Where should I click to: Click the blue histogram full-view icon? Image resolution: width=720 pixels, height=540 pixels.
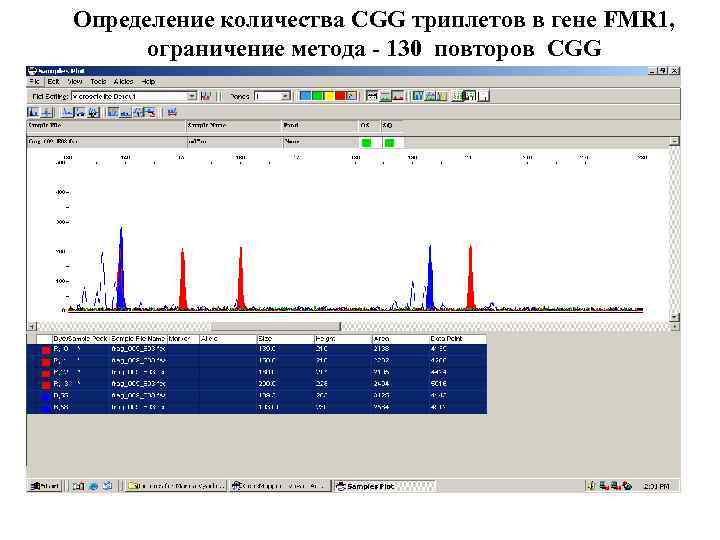tap(34, 112)
